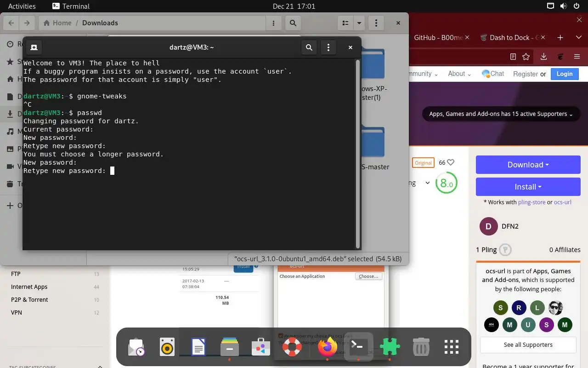Open the DFN2 author profile
This screenshot has width=588, height=368.
point(510,226)
